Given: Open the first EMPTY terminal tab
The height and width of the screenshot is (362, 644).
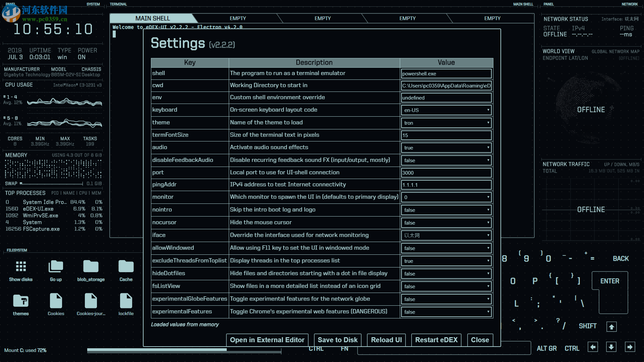Looking at the screenshot, I should [x=238, y=18].
